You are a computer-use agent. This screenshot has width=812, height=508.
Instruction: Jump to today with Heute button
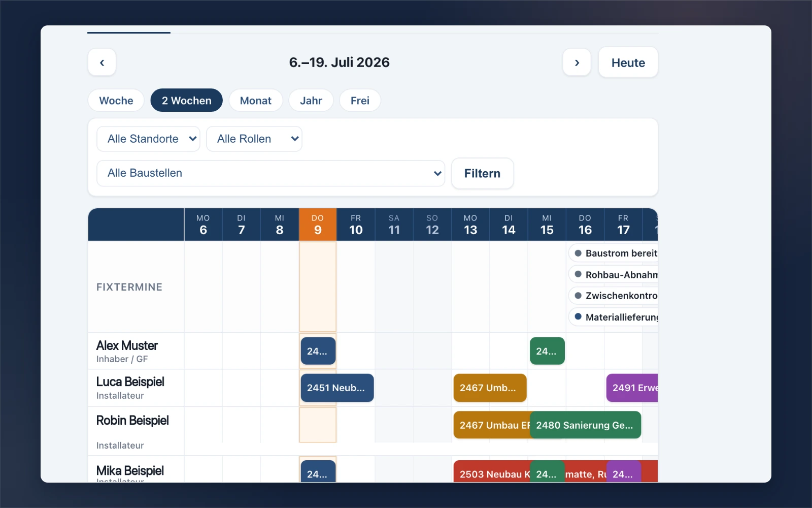628,62
